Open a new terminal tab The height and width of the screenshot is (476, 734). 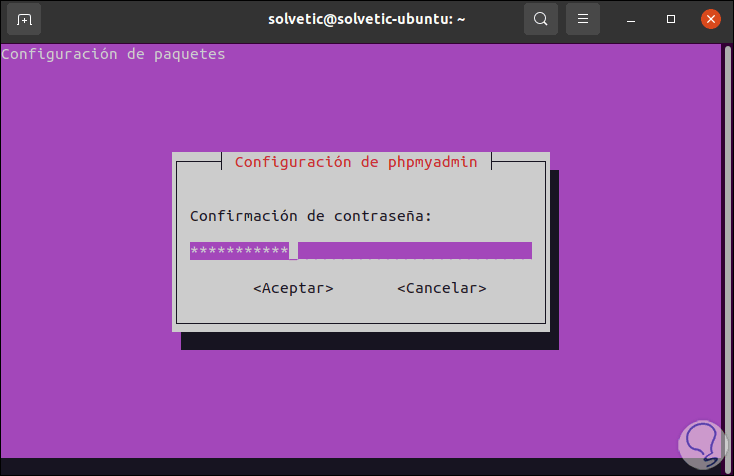click(24, 19)
